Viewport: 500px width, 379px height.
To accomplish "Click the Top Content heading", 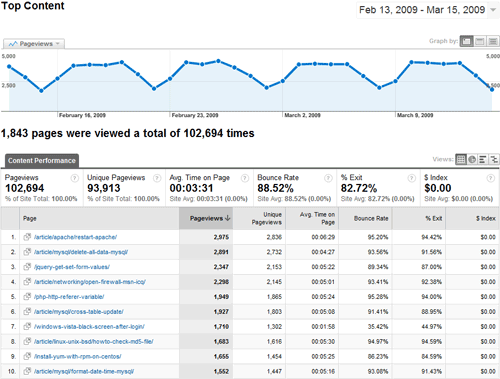I will pyautogui.click(x=33, y=6).
